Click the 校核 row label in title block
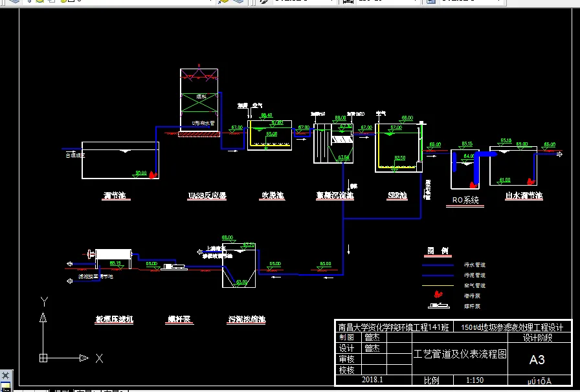The width and height of the screenshot is (580, 392). point(346,370)
